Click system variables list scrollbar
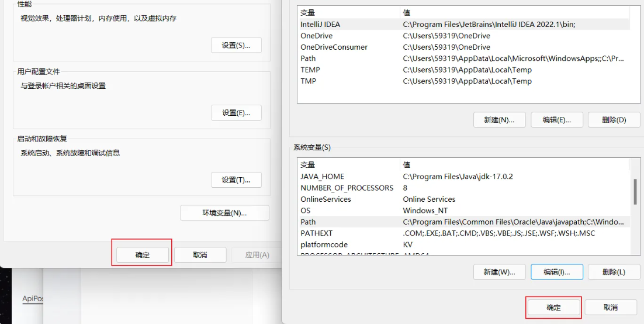 click(635, 192)
